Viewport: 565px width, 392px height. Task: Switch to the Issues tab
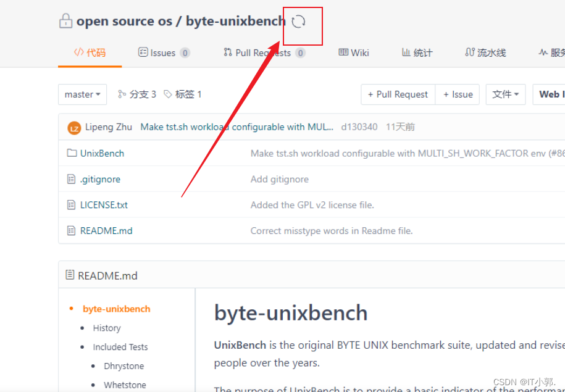tap(164, 53)
